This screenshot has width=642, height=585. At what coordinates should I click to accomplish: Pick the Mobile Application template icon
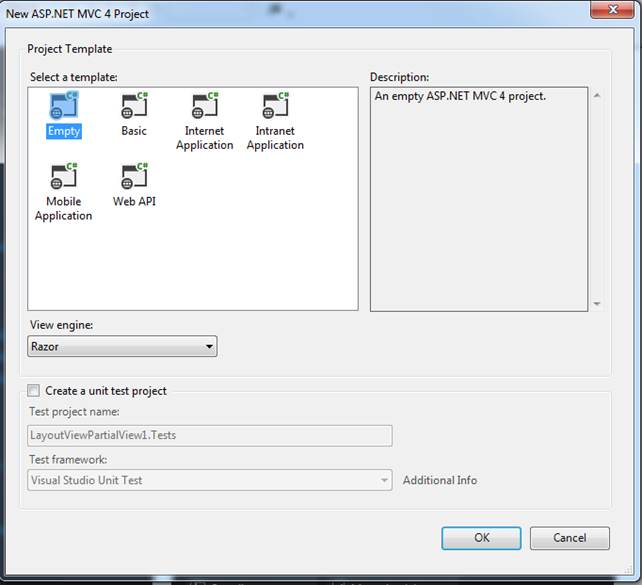click(x=64, y=176)
